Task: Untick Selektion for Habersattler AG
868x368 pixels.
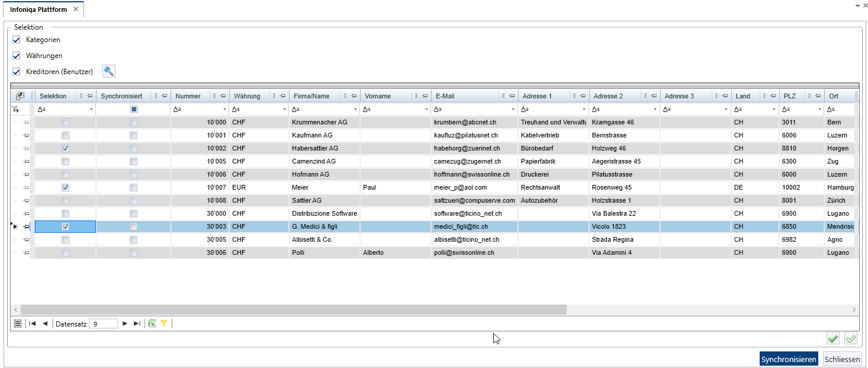Action: pyautogui.click(x=66, y=148)
